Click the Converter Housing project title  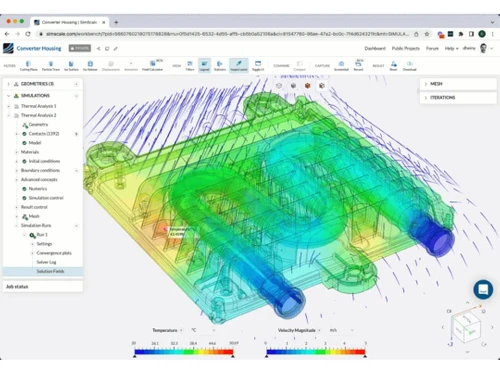39,49
